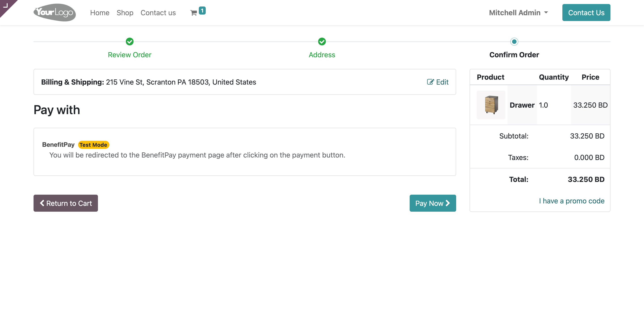Click the dropdown caret beside Mitchell Admin

[546, 13]
